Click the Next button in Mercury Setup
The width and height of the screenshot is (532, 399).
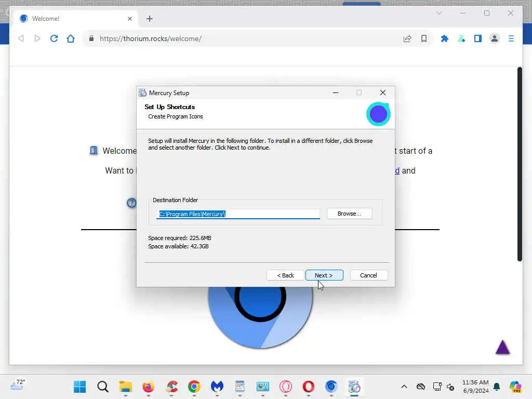coord(324,275)
